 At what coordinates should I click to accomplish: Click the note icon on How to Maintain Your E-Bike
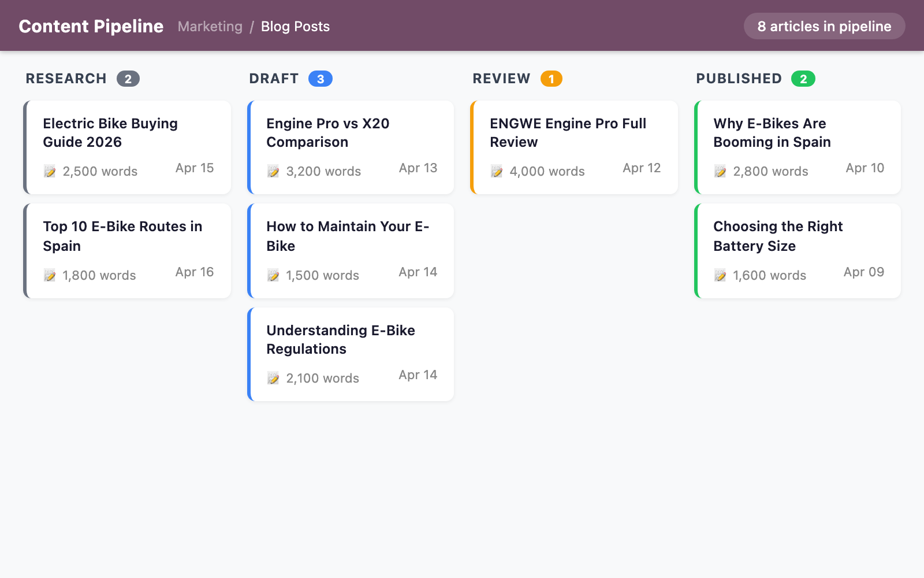(x=273, y=275)
